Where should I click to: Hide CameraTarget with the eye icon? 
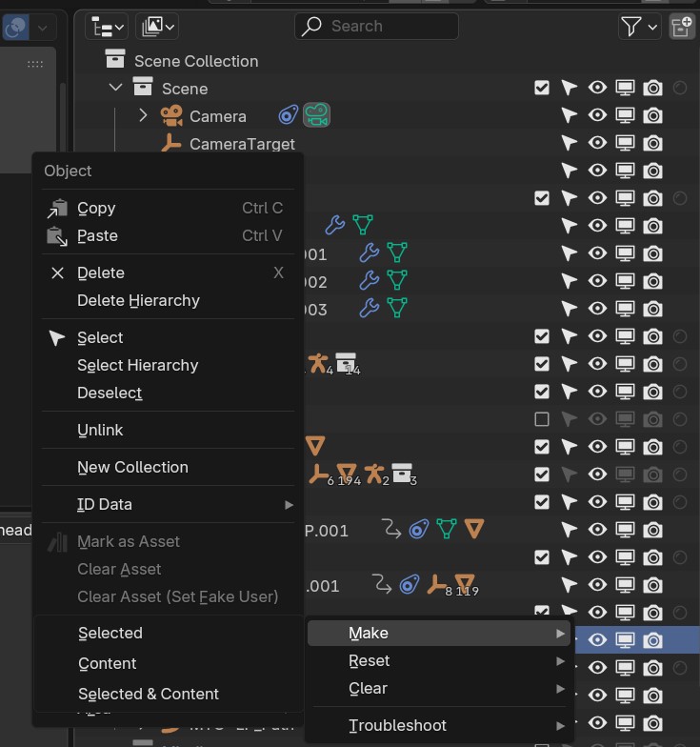point(597,143)
